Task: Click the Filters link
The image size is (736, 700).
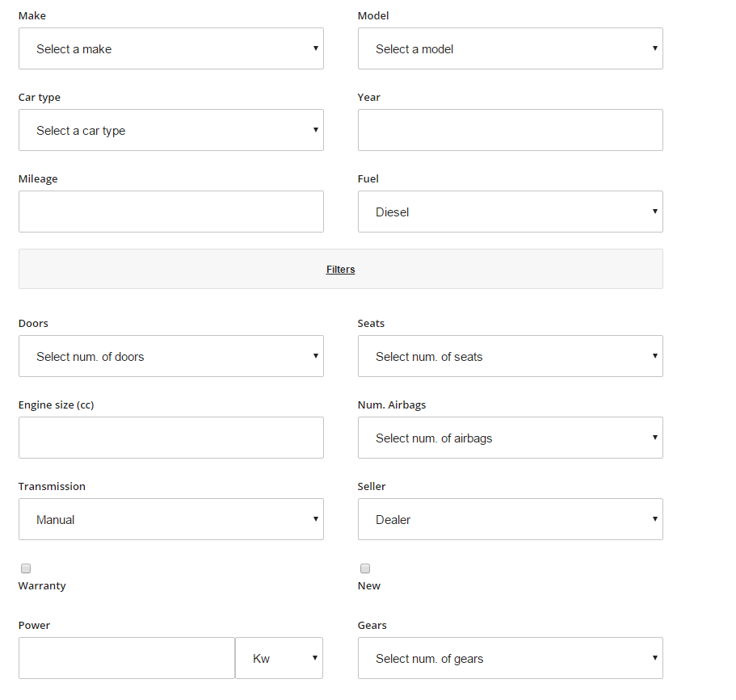Action: click(340, 270)
